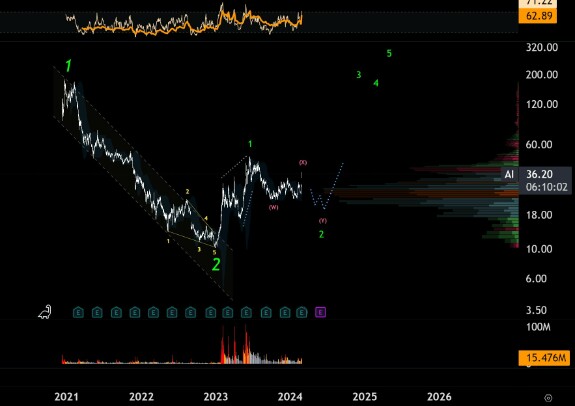The width and height of the screenshot is (575, 406).
Task: Click the pink (Y) wave label
Action: coord(323,220)
